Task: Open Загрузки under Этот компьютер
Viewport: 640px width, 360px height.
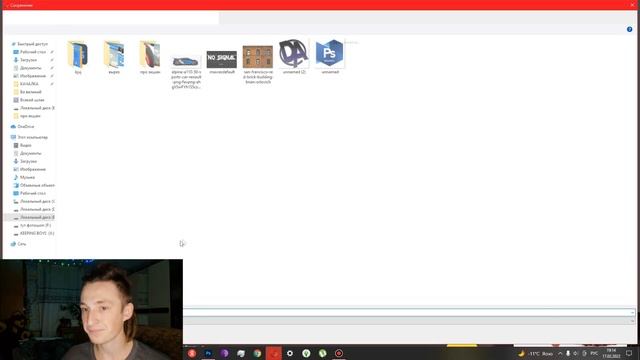Action: pyautogui.click(x=25, y=161)
